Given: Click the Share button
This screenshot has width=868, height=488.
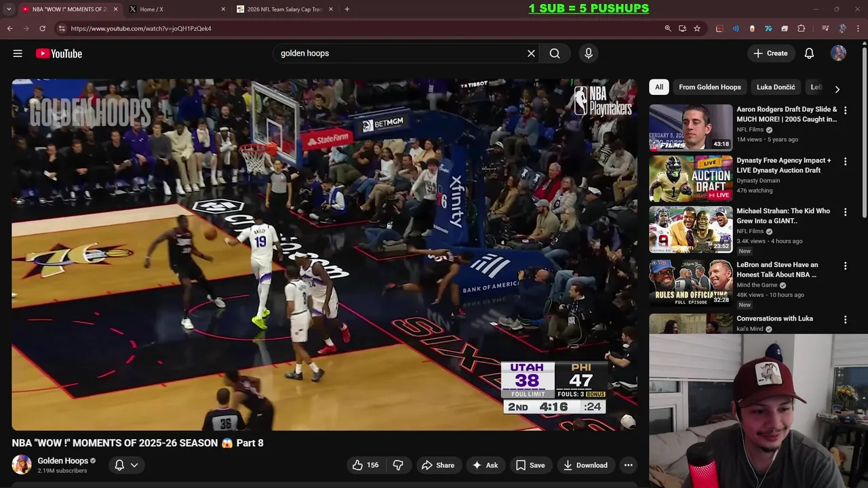Looking at the screenshot, I should pos(438,465).
